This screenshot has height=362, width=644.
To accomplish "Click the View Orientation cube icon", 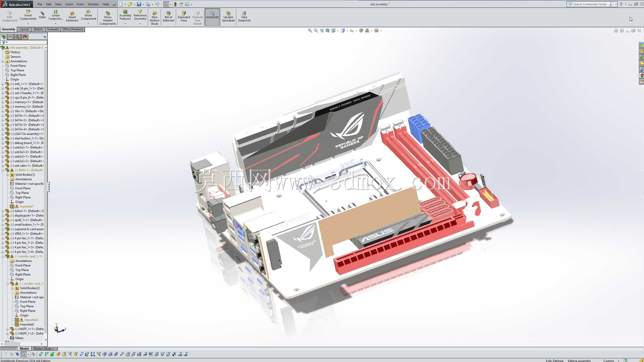I will 333,31.
